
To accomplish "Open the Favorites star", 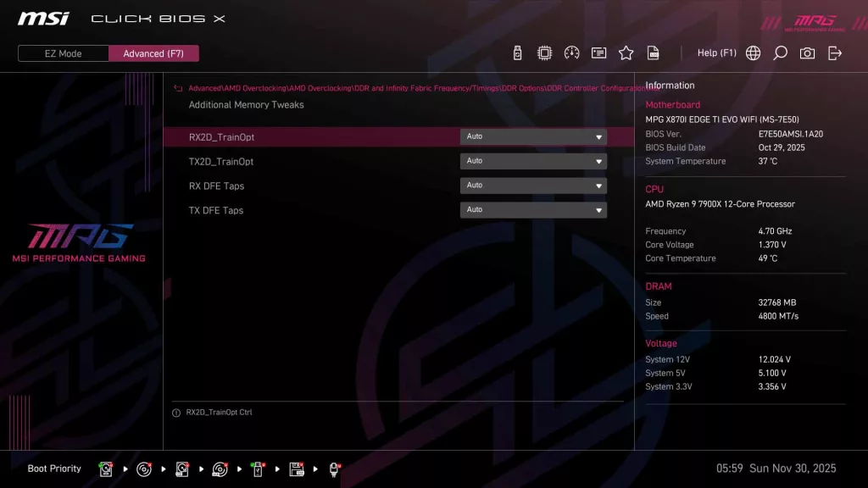I will (626, 52).
